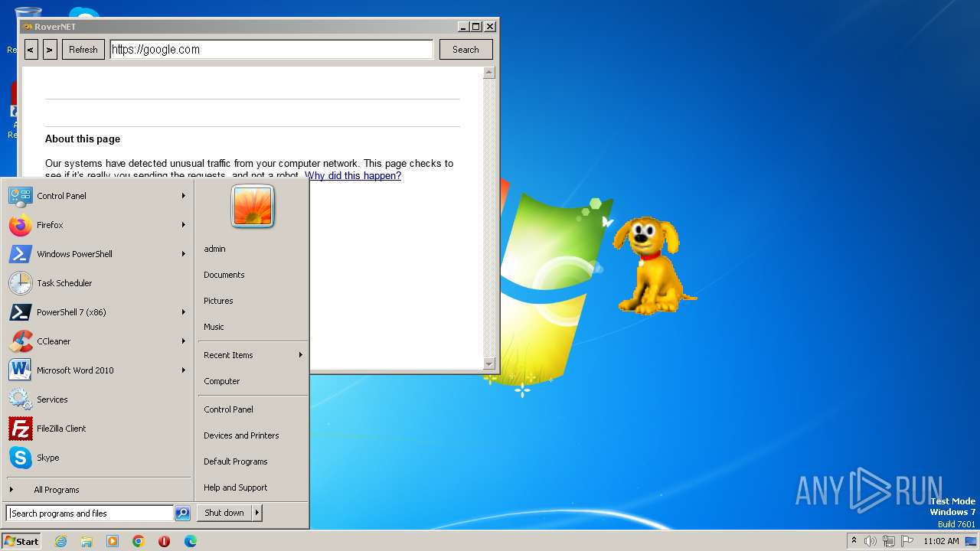This screenshot has height=551, width=980.
Task: Click the taskbar clock 11:02 AM
Action: 941,541
